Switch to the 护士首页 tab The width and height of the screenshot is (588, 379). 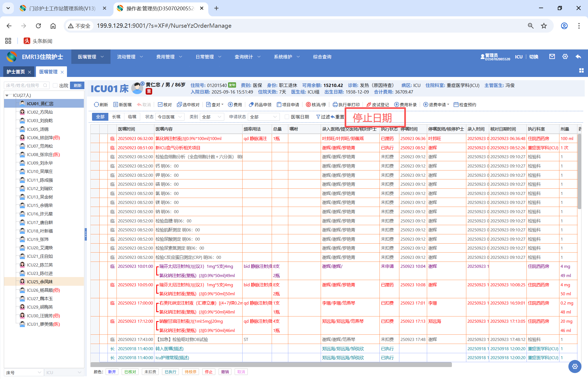(x=16, y=72)
